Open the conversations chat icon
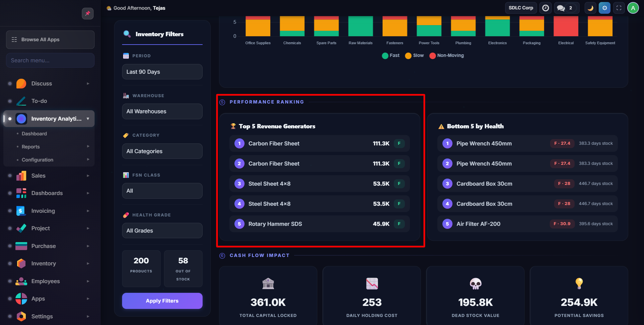The height and width of the screenshot is (325, 644). [561, 8]
